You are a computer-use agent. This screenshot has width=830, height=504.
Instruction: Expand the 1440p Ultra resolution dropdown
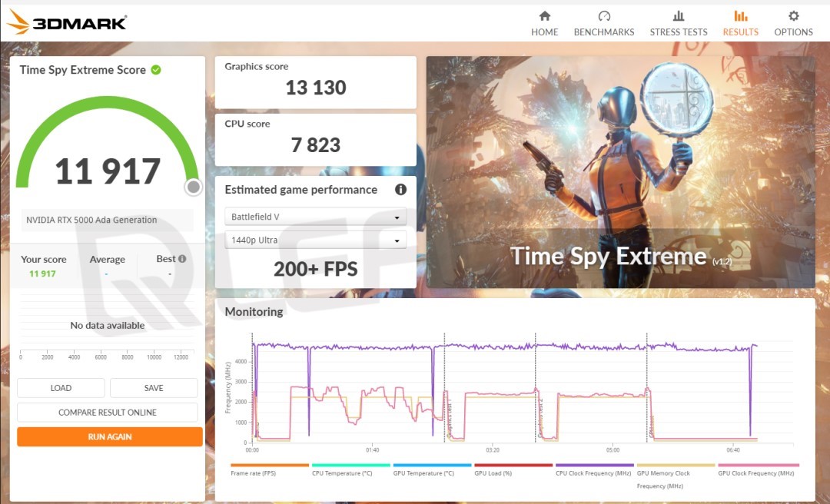pyautogui.click(x=315, y=240)
